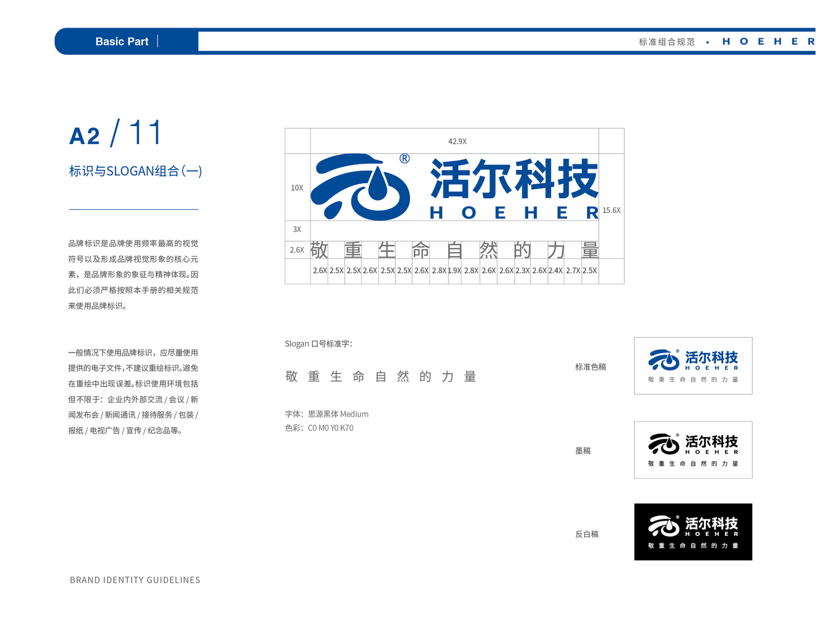840x619 pixels.
Task: Click the registered trademark ® symbol beside the logo
Action: [x=405, y=159]
